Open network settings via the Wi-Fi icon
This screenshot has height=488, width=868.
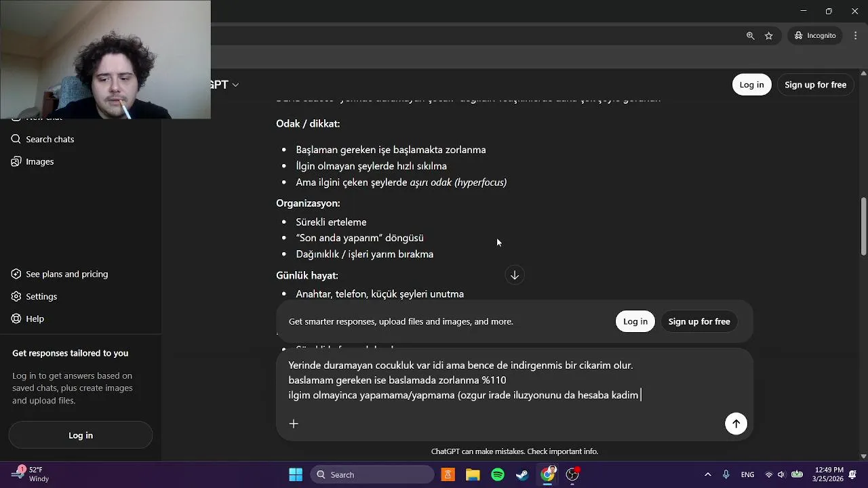pyautogui.click(x=768, y=474)
